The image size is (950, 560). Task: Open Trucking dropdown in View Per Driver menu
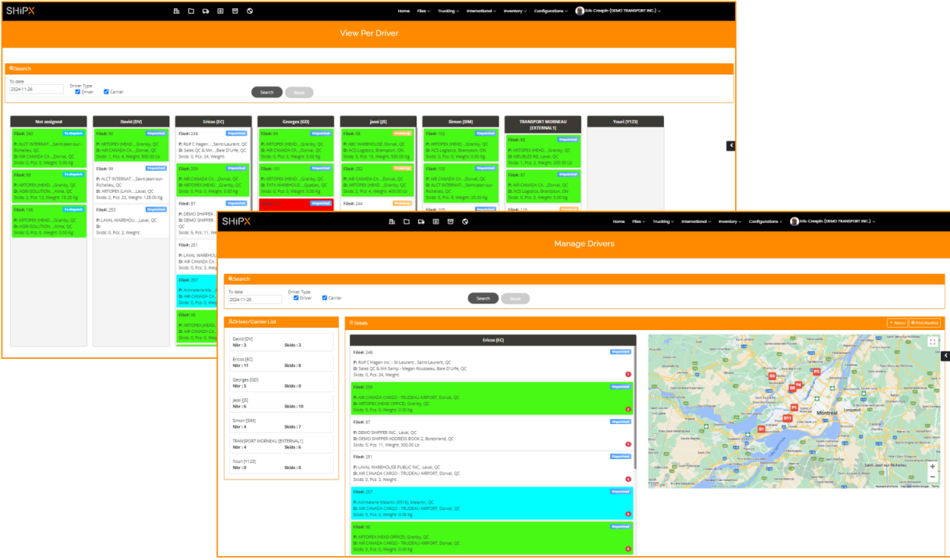pos(448,11)
